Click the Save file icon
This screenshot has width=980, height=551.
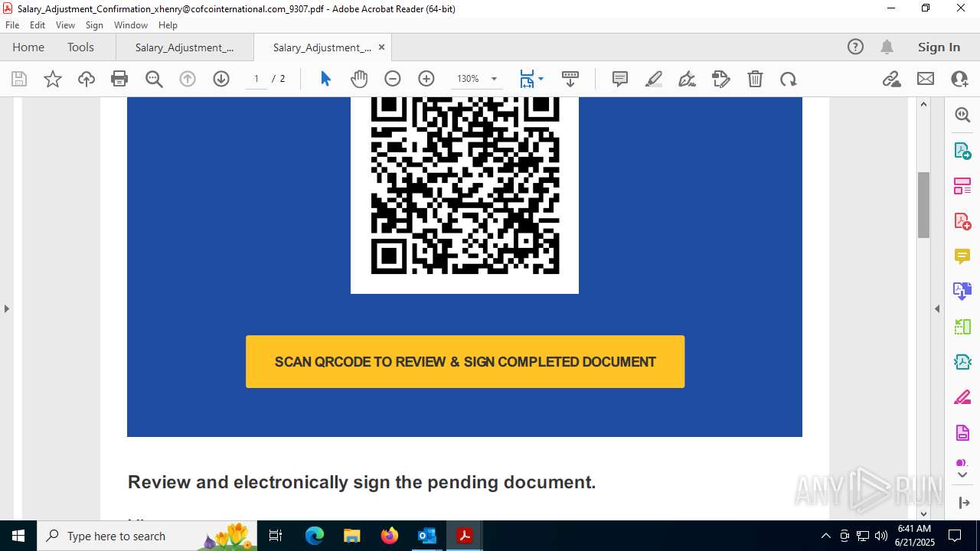coord(19,79)
